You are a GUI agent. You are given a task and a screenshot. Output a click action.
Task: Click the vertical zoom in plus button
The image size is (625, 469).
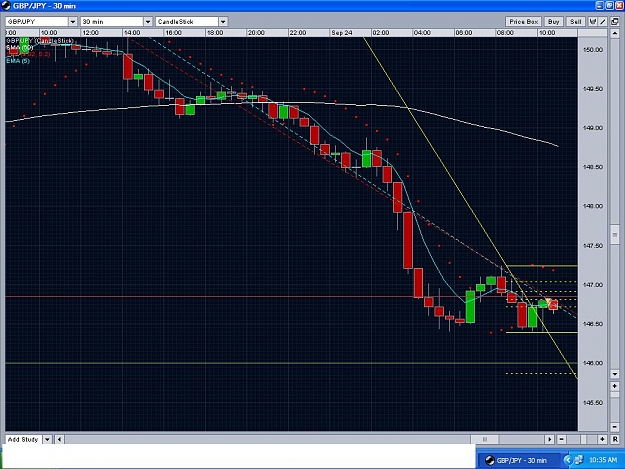click(614, 386)
